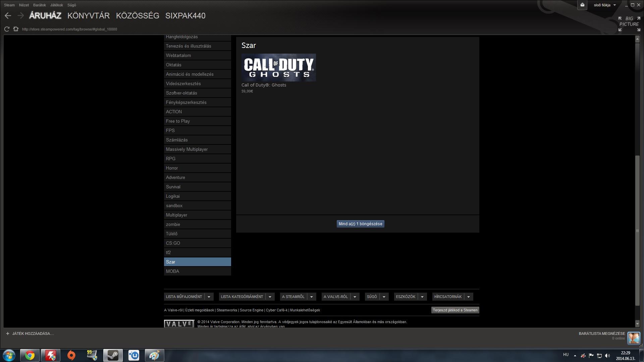Click page scrollbar up arrow
Viewport: 644px width, 362px height.
coord(637,39)
